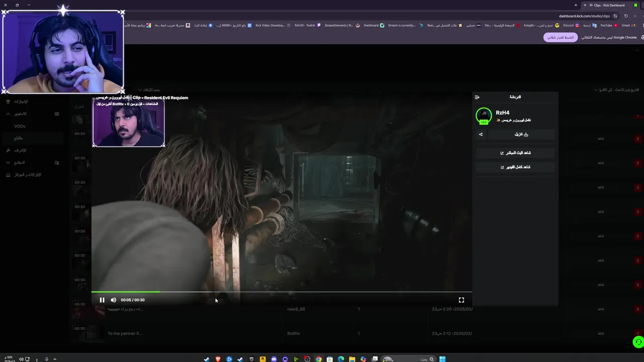This screenshot has height=362, width=644.
Task: Click the set as default browser button
Action: point(560,37)
